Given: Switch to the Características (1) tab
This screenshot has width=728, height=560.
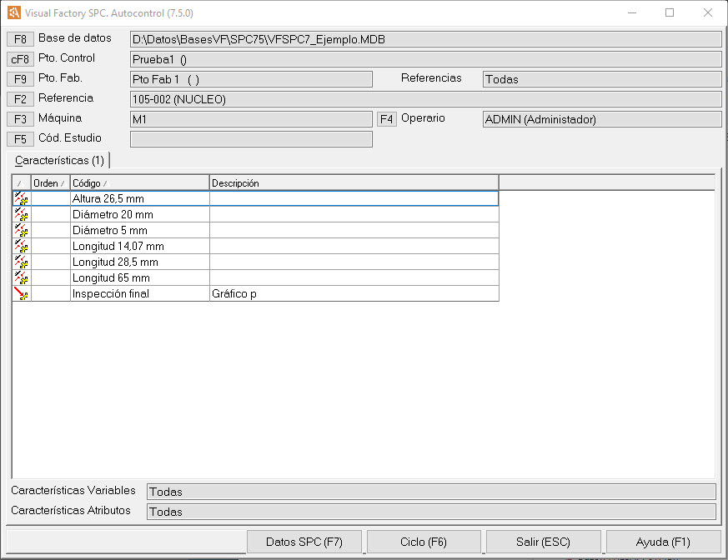Looking at the screenshot, I should click(59, 160).
